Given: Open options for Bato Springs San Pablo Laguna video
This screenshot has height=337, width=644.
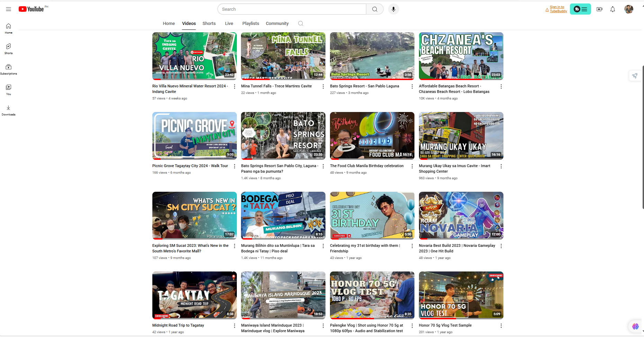Looking at the screenshot, I should coord(412,87).
